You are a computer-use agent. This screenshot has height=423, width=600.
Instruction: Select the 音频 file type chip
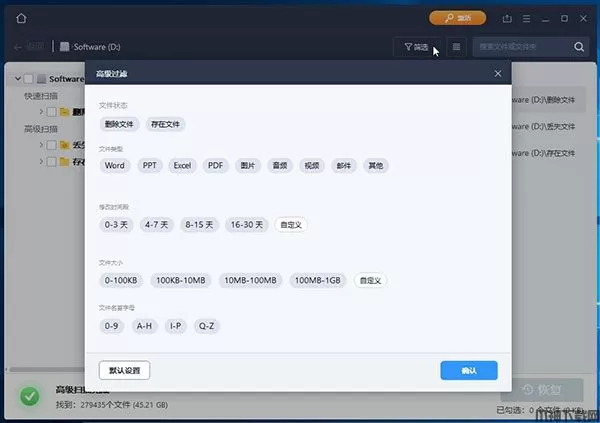click(280, 165)
